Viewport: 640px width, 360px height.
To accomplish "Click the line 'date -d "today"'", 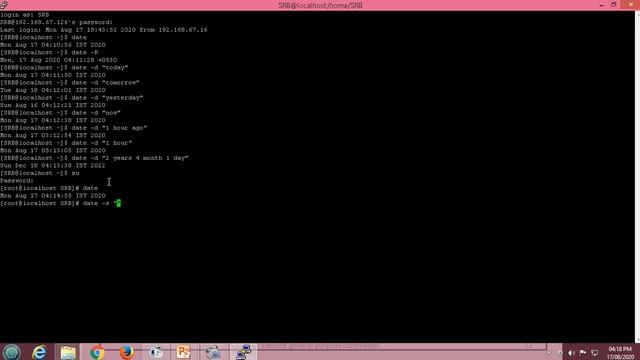I will [64, 67].
